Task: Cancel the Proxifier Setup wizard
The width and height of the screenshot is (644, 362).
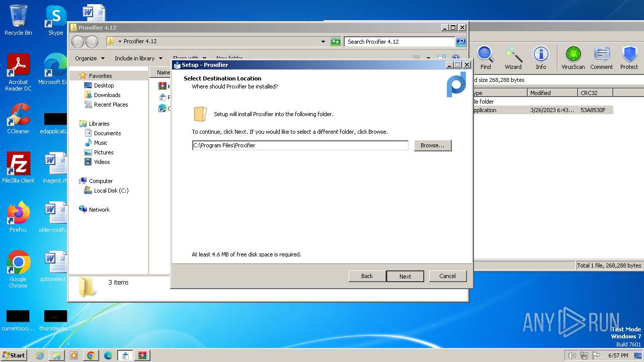Action: pyautogui.click(x=447, y=276)
